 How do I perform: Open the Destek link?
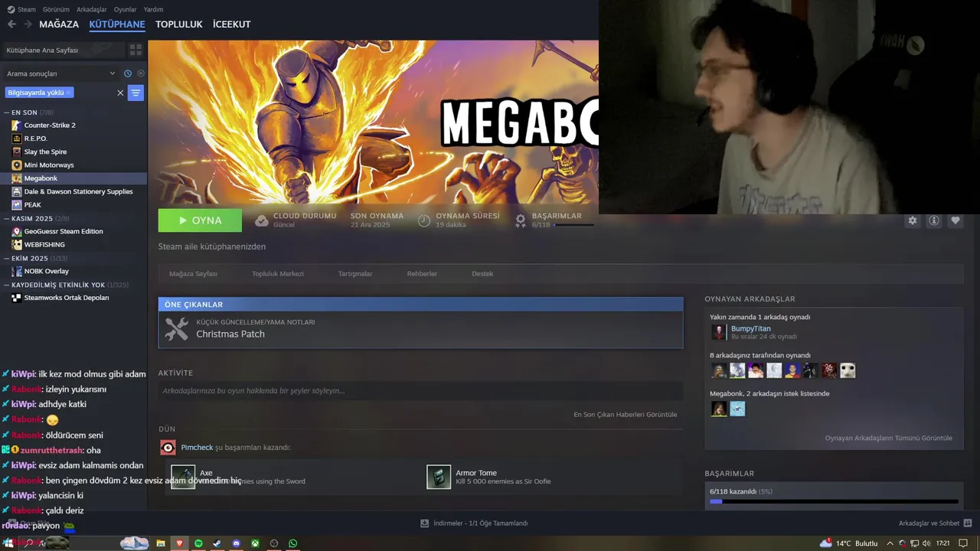coord(482,274)
